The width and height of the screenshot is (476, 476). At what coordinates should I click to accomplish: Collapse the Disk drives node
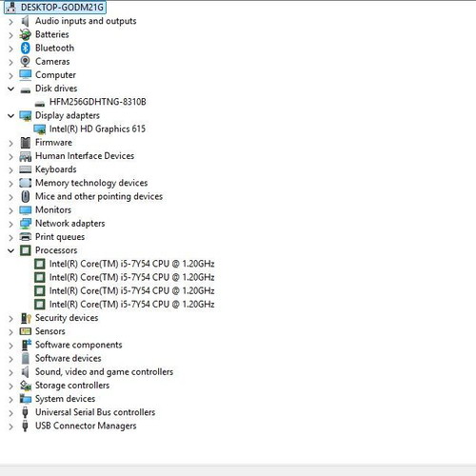pyautogui.click(x=10, y=89)
